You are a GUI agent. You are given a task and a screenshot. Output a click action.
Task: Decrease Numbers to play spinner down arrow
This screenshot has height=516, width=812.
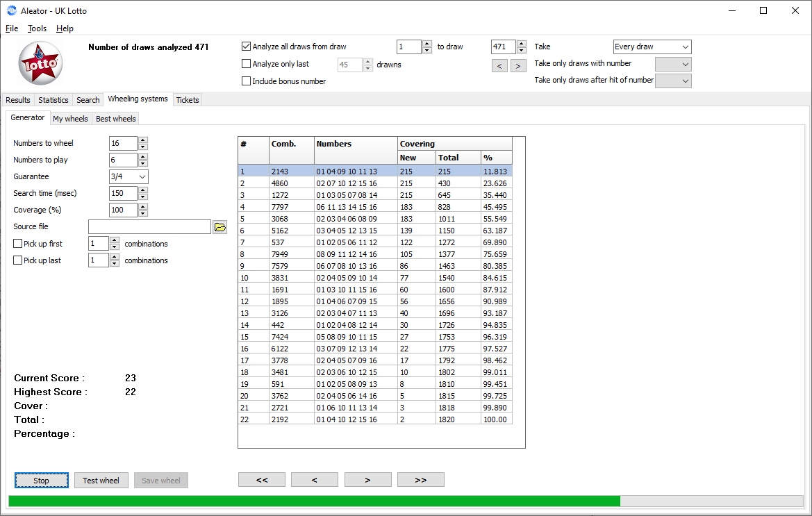(x=144, y=163)
